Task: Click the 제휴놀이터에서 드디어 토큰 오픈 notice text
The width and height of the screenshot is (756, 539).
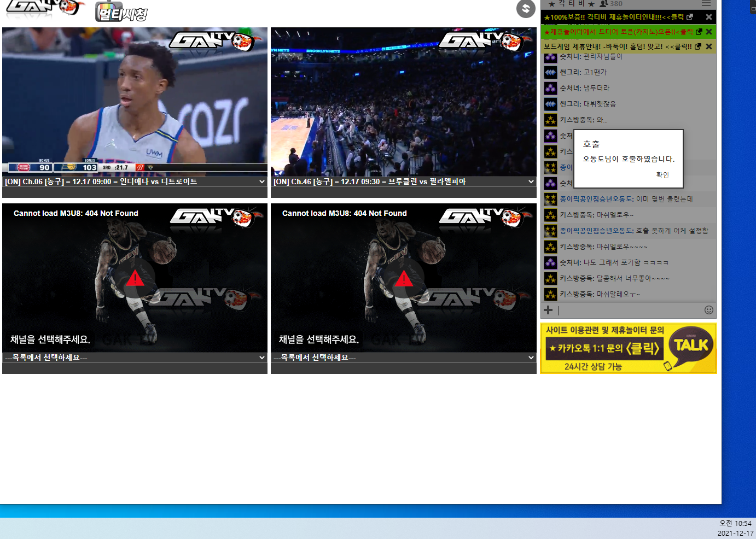Action: tap(618, 32)
